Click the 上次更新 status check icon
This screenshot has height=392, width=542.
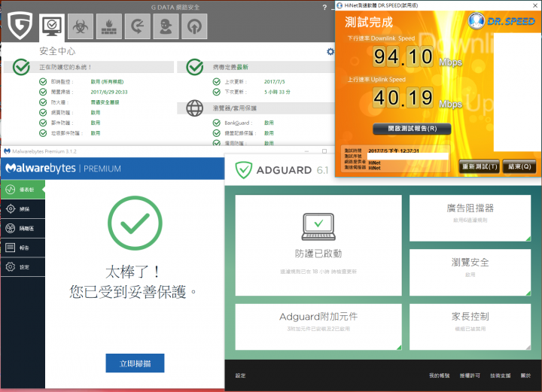[217, 81]
